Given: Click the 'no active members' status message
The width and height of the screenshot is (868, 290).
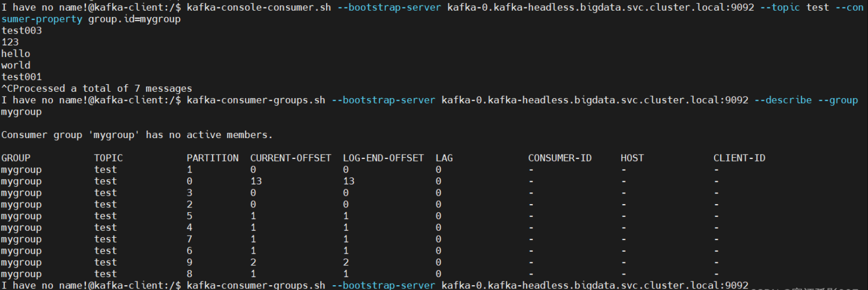Looking at the screenshot, I should coord(137,135).
